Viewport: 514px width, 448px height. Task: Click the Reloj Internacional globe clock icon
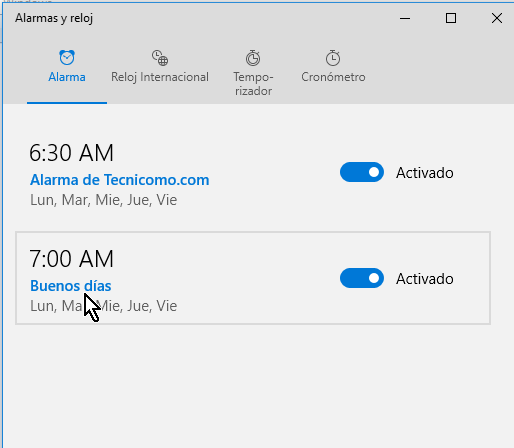160,58
